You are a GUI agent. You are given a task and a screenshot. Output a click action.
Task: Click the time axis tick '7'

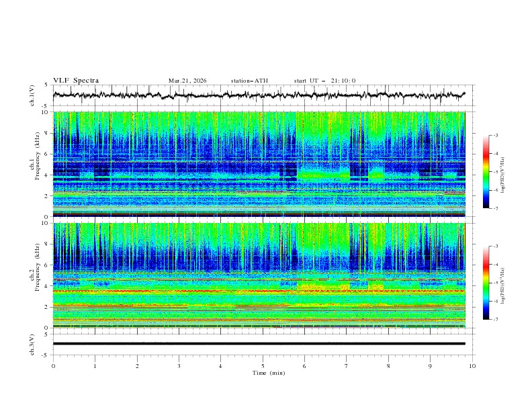point(347,366)
